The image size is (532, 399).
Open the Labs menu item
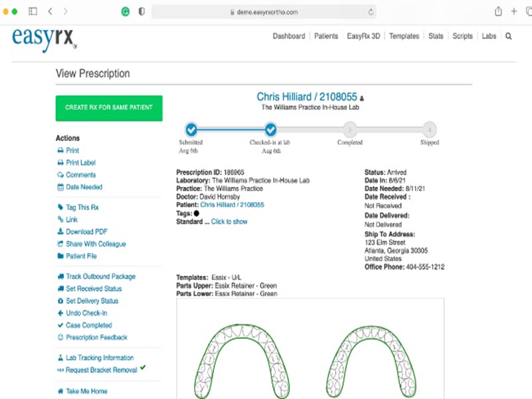pos(489,36)
